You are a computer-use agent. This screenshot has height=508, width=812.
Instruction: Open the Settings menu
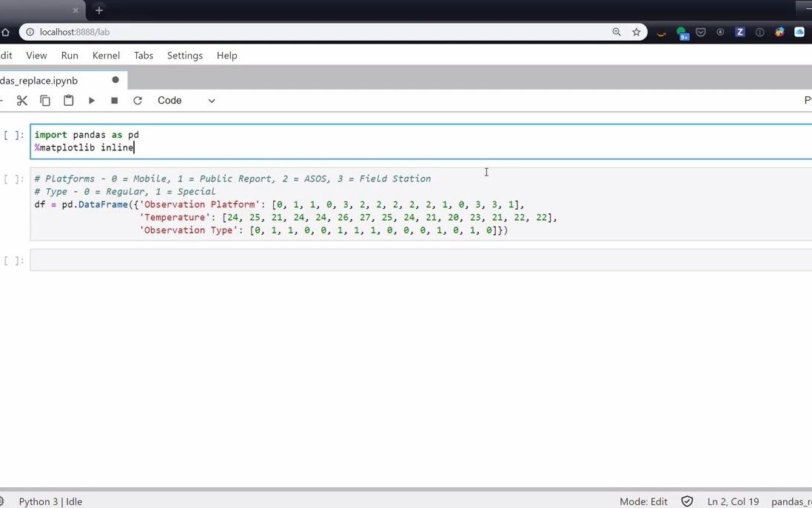184,55
